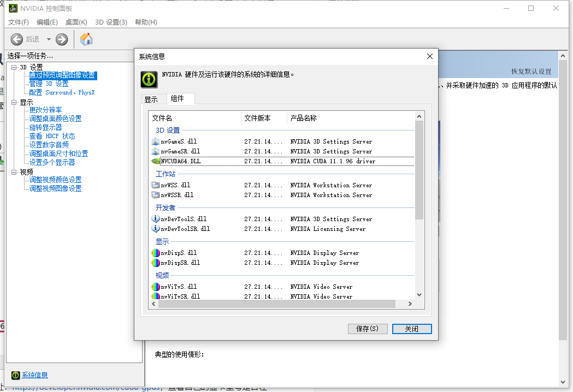Open back history dropdown arrow
The height and width of the screenshot is (392, 573).
click(48, 39)
